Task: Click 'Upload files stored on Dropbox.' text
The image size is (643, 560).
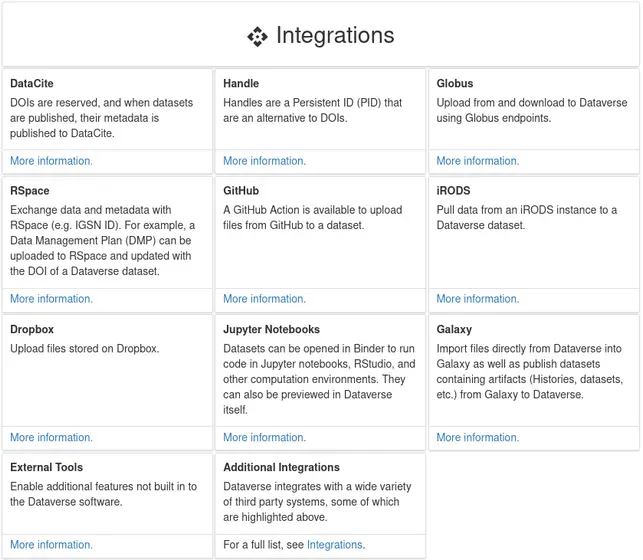Action: point(84,348)
